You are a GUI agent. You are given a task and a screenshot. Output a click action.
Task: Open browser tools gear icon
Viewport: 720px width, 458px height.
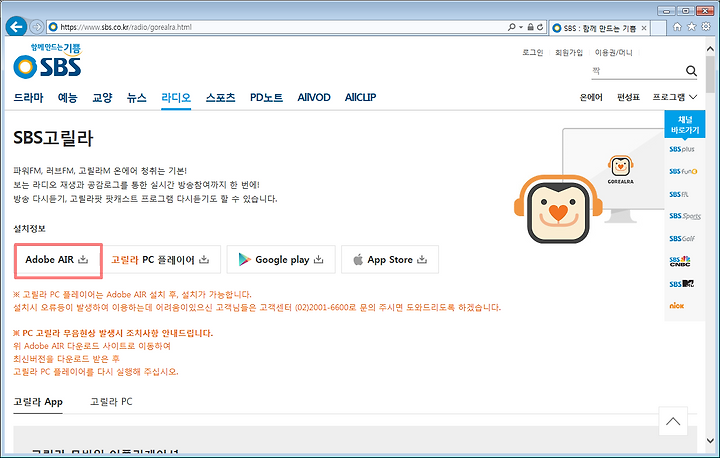coord(706,27)
